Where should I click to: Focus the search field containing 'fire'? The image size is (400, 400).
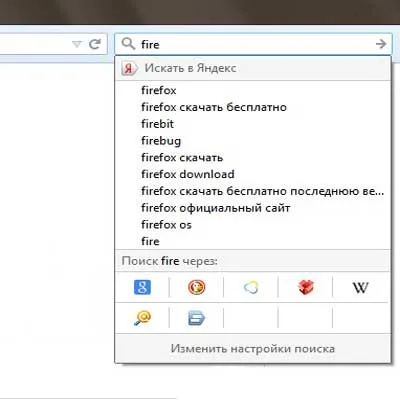point(253,44)
